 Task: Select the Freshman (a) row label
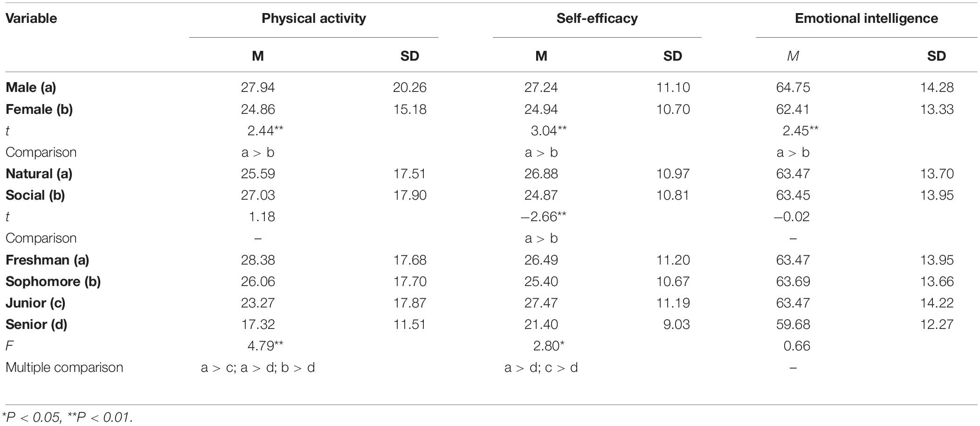tap(47, 260)
